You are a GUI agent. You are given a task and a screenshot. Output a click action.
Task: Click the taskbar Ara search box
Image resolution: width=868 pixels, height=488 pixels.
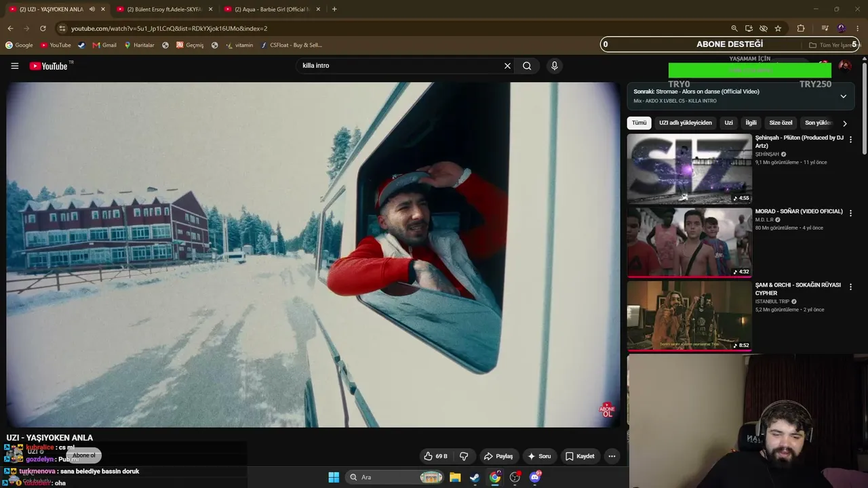point(395,477)
